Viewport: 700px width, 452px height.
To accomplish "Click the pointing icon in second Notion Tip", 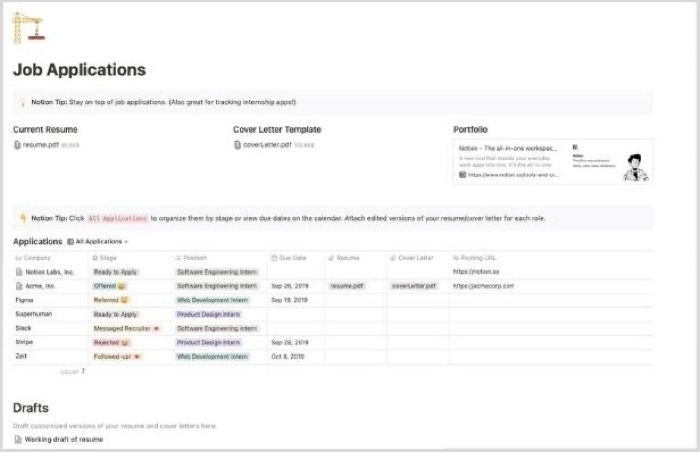I will pos(23,218).
